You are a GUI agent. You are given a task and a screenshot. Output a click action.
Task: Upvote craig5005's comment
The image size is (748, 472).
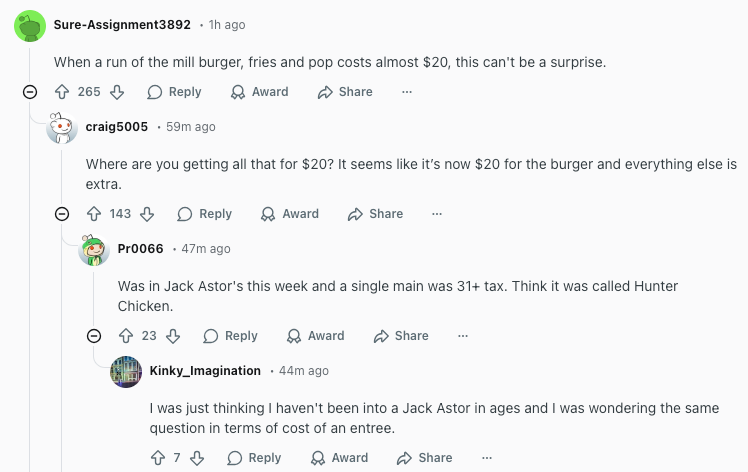(x=94, y=214)
